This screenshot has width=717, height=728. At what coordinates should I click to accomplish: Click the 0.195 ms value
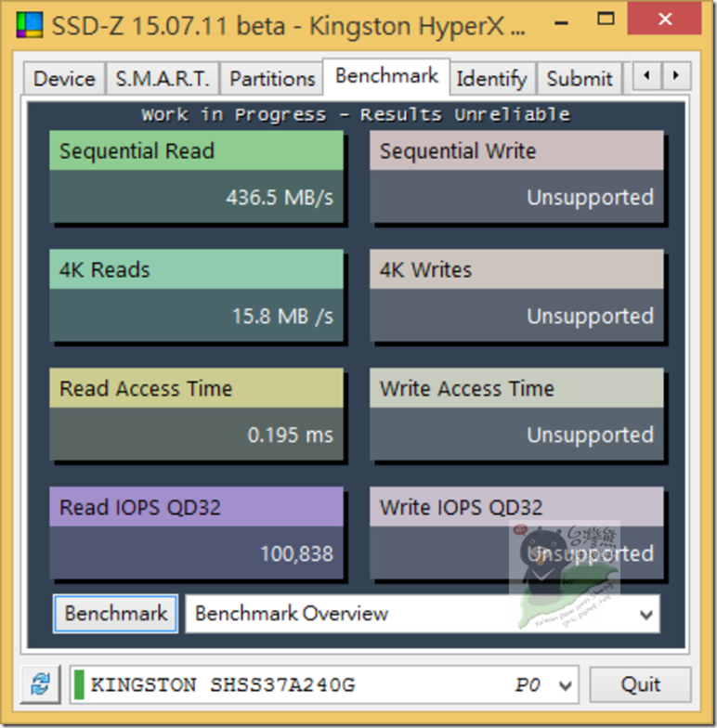(290, 435)
